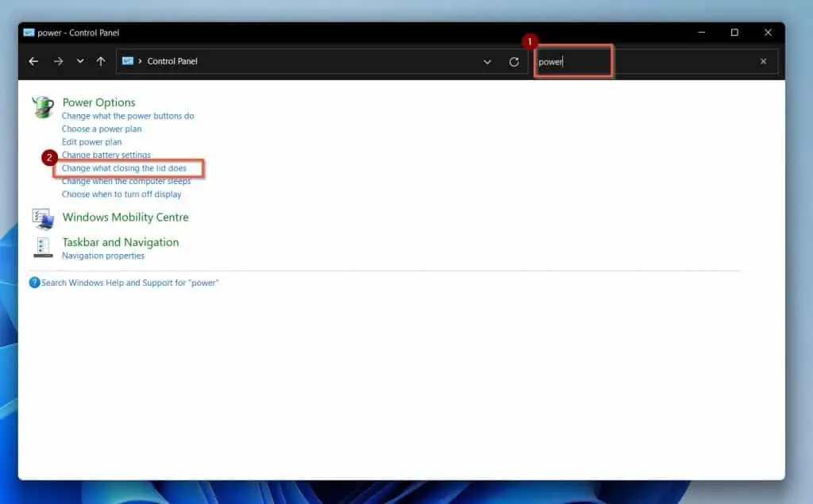
Task: Clear the search with the X button
Action: pyautogui.click(x=763, y=61)
